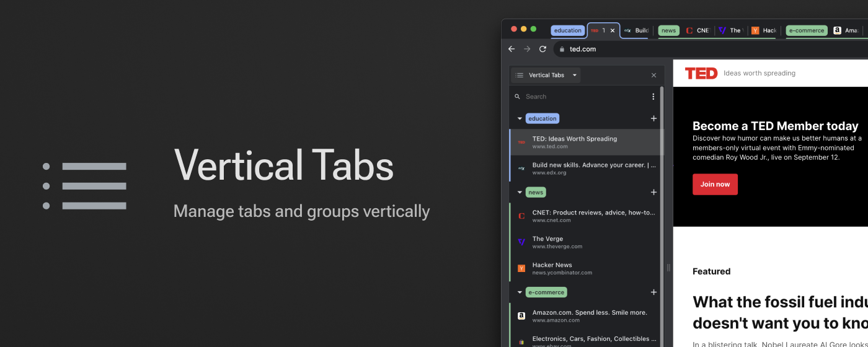Click the Become a TED Member today heading

tap(776, 126)
